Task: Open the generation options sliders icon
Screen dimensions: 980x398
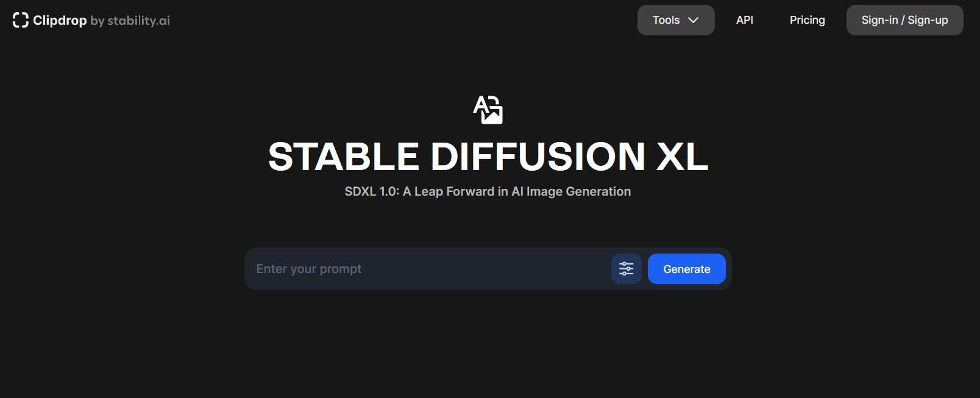Action: click(627, 269)
